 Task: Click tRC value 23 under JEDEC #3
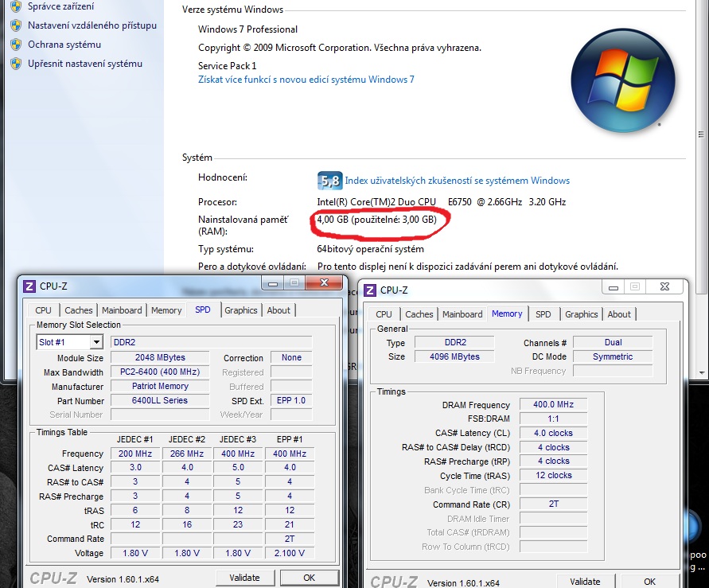coord(238,524)
